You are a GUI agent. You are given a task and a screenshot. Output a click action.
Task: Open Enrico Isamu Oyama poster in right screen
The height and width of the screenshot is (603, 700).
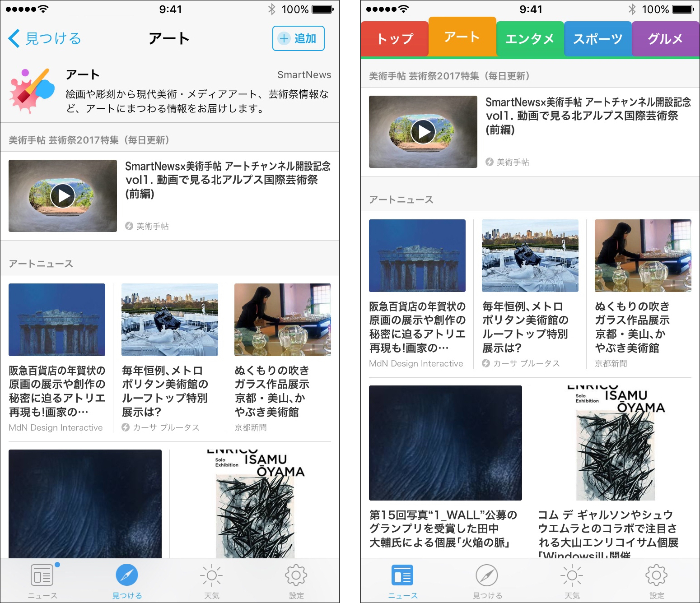coord(615,443)
